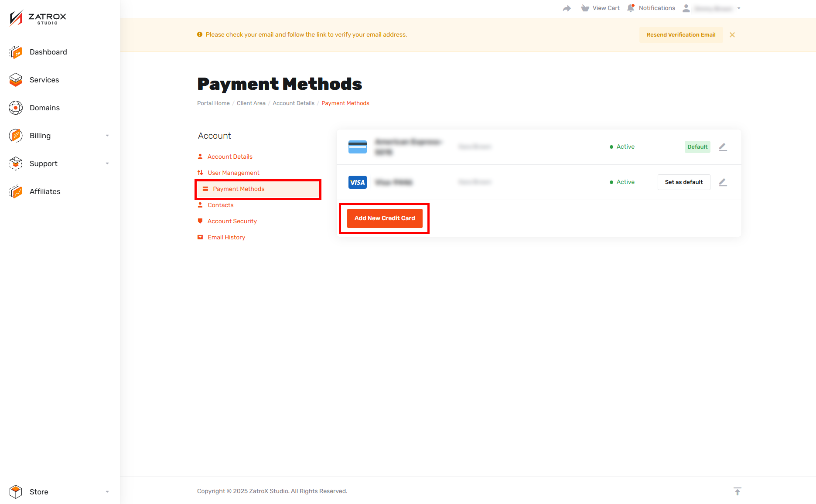
Task: Edit the American Express card with pencil icon
Action: [x=723, y=147]
